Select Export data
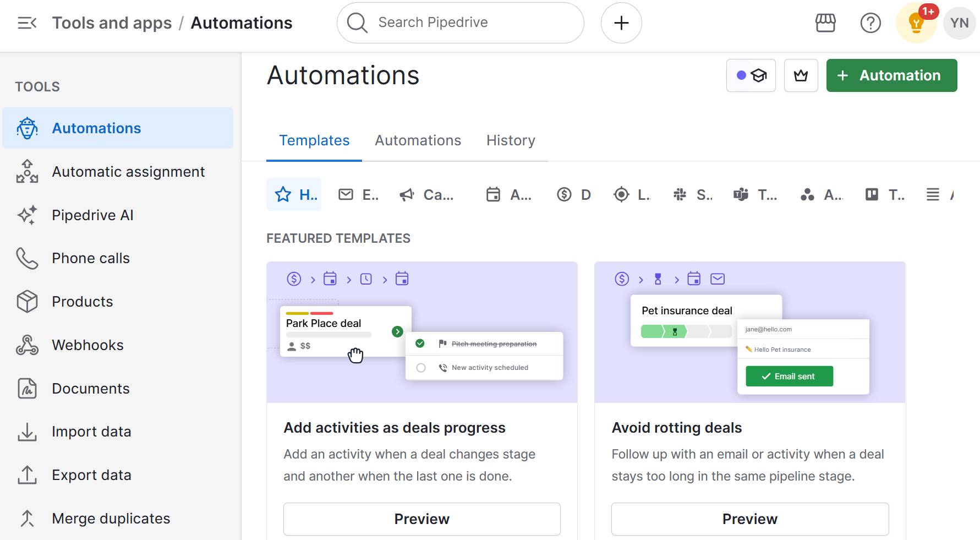 (x=118, y=475)
